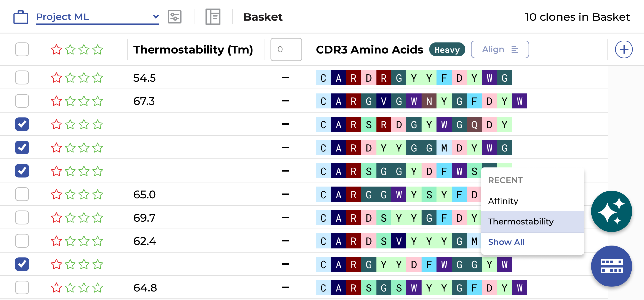The width and height of the screenshot is (644, 300).
Task: Focus the Thermostability filter input field
Action: (x=286, y=49)
